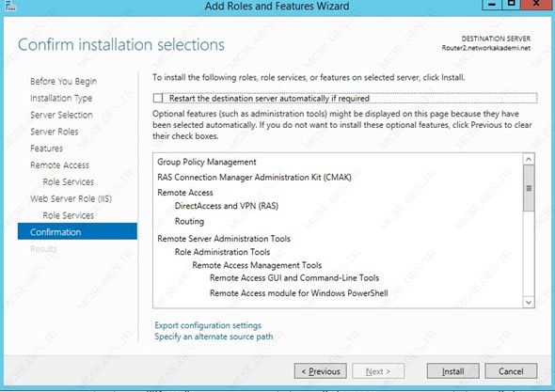Switch to the Server Roles step
Screen dimensions: 555x392
55,132
